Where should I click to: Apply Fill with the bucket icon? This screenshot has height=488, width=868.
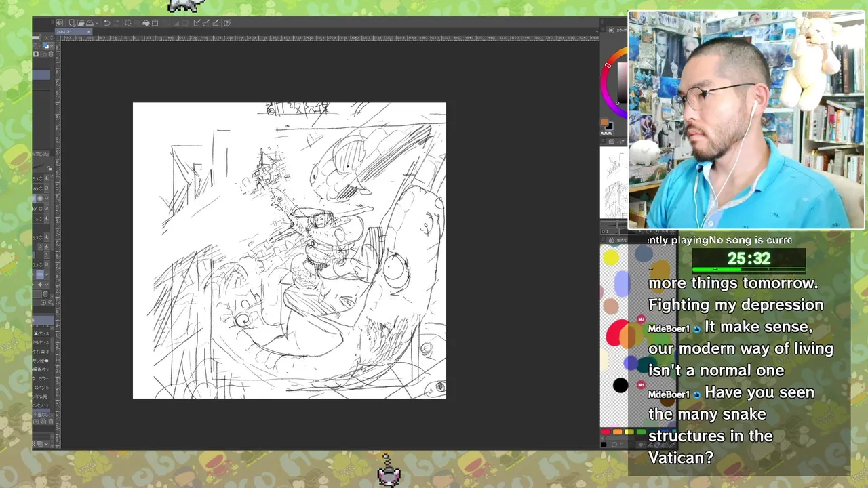click(x=146, y=23)
